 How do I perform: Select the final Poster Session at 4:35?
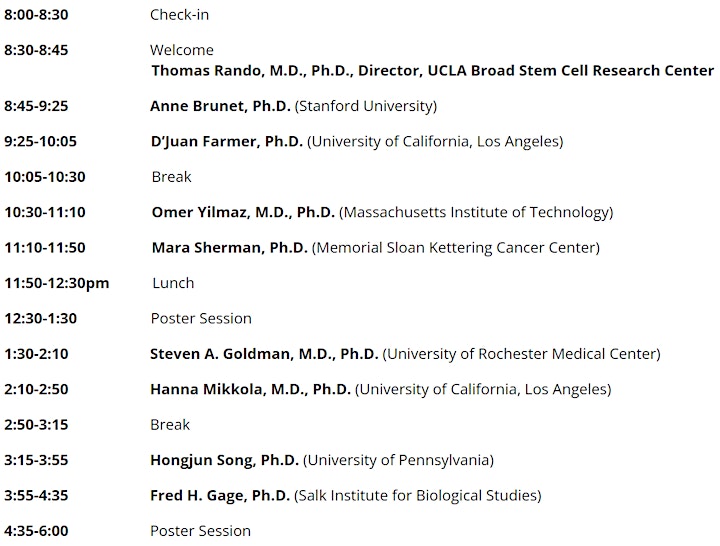point(200,531)
